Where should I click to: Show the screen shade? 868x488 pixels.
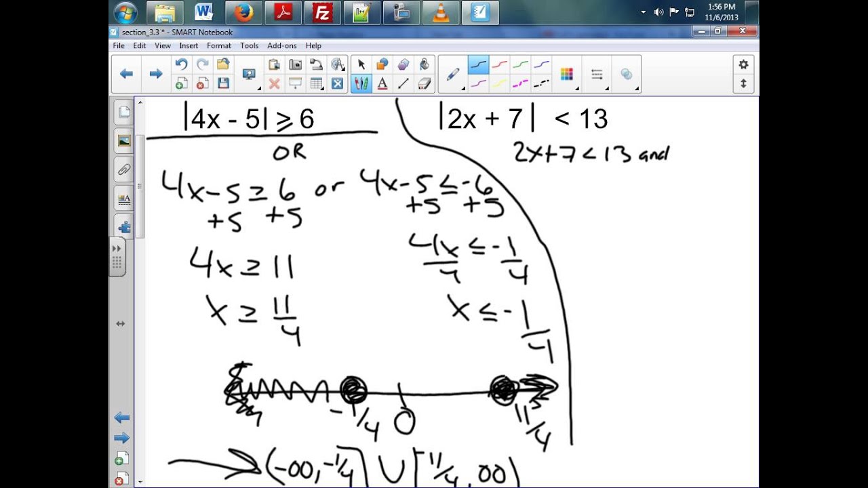(295, 83)
